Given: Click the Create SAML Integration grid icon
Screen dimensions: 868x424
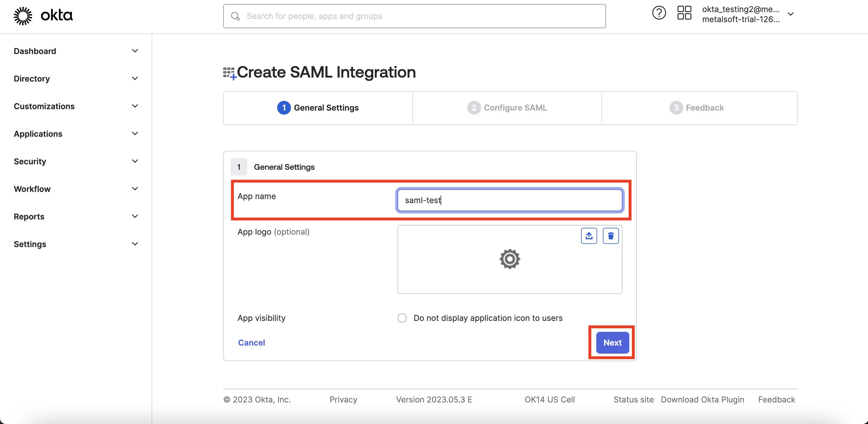Looking at the screenshot, I should coord(229,73).
